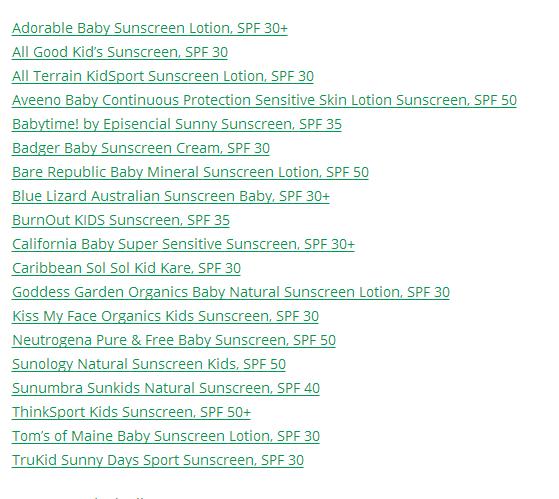Open Kiss My Face Organics Kids Sunscreen
The width and height of the screenshot is (559, 499).
pyautogui.click(x=165, y=316)
